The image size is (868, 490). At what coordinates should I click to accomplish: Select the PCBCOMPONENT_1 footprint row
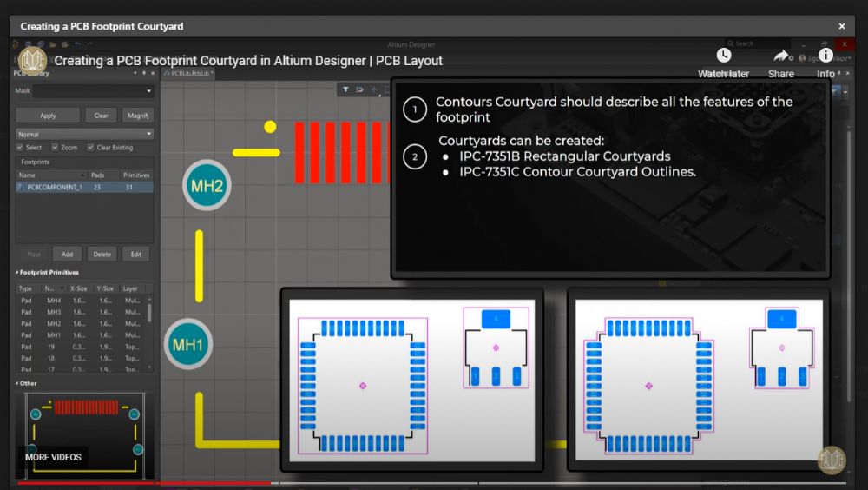coord(85,188)
